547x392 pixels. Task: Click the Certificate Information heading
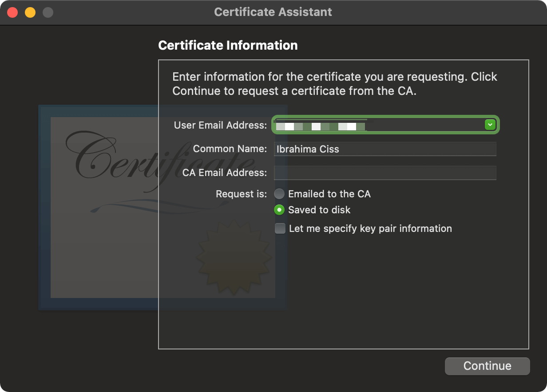pyautogui.click(x=228, y=45)
